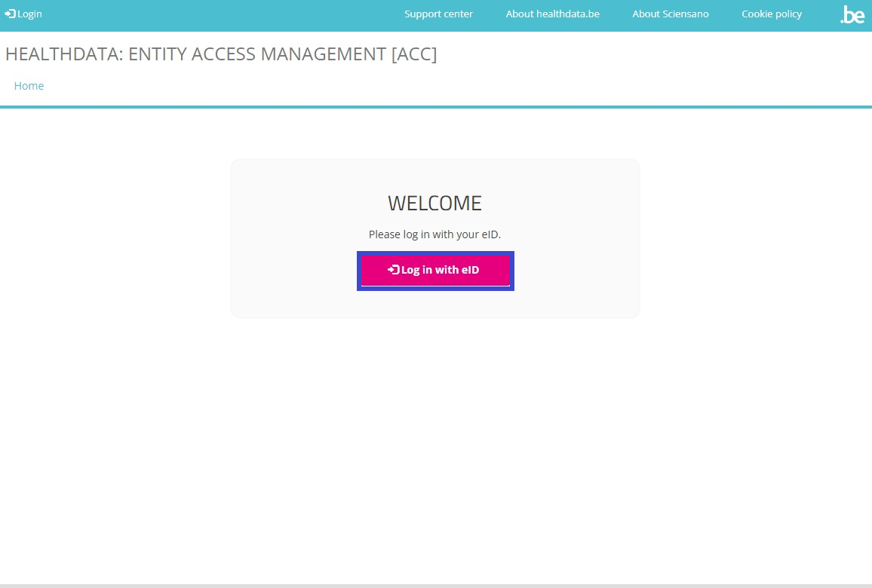Screen dimensions: 872x588
Task: Click the 'Please log in with your eID' text
Action: click(434, 234)
